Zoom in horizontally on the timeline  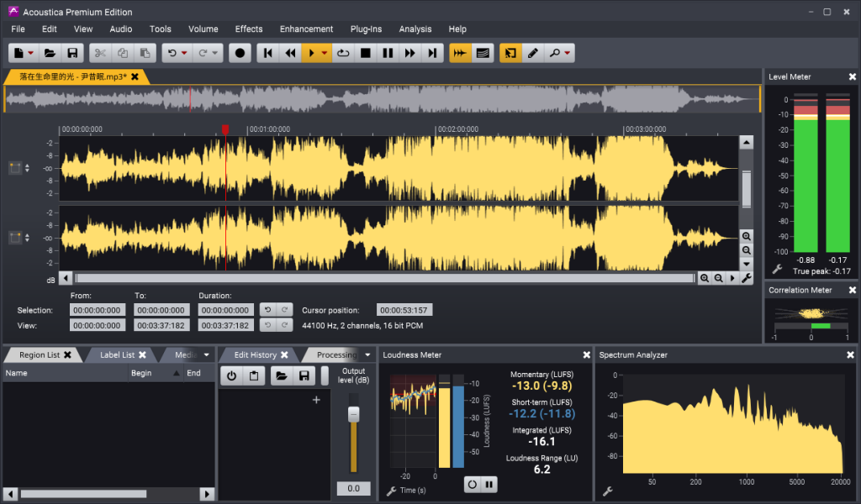click(705, 279)
